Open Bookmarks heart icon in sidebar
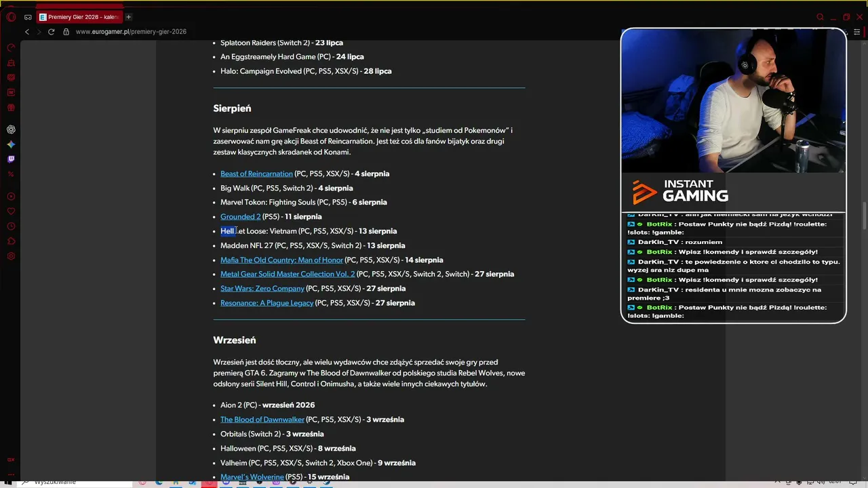 [x=11, y=211]
